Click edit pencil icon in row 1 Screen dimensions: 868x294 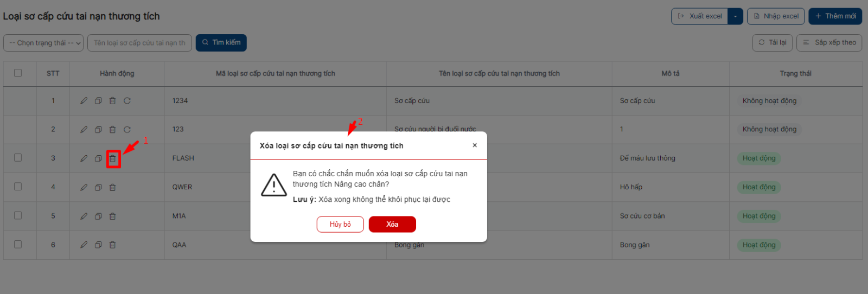(84, 101)
